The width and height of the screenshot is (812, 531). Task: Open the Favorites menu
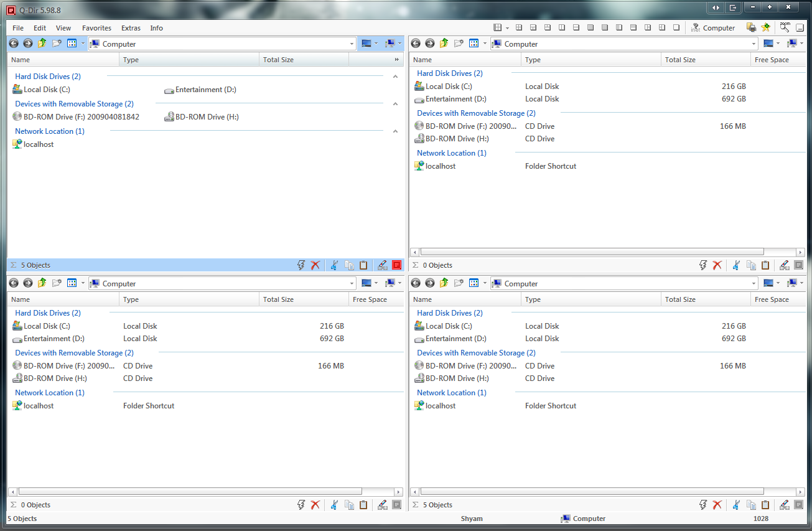96,28
